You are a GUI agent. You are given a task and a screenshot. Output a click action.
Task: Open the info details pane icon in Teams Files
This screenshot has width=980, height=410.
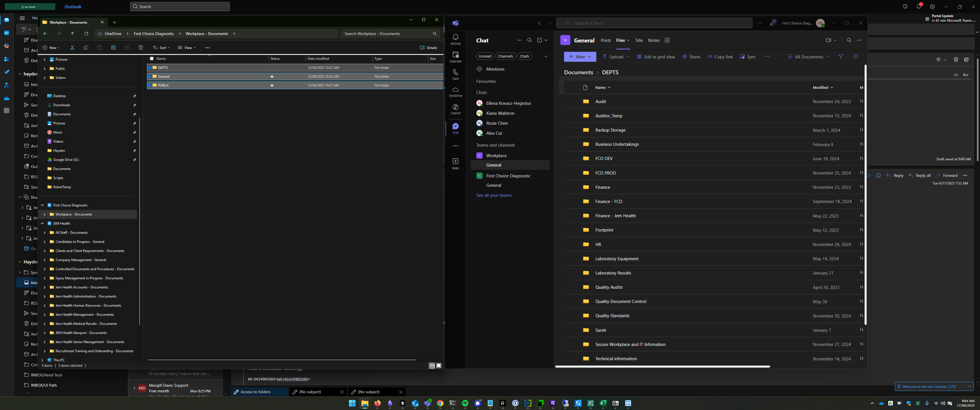[x=856, y=57]
